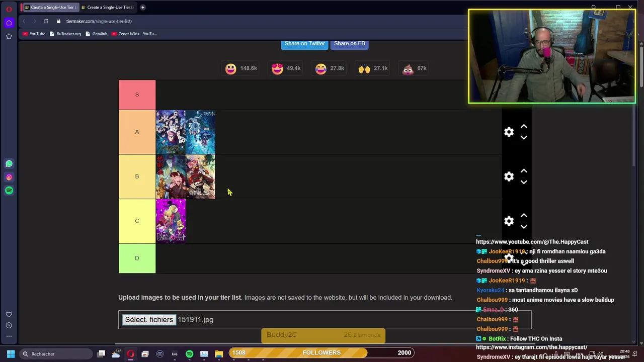Open the Windows Start menu
The height and width of the screenshot is (362, 644).
point(11,354)
